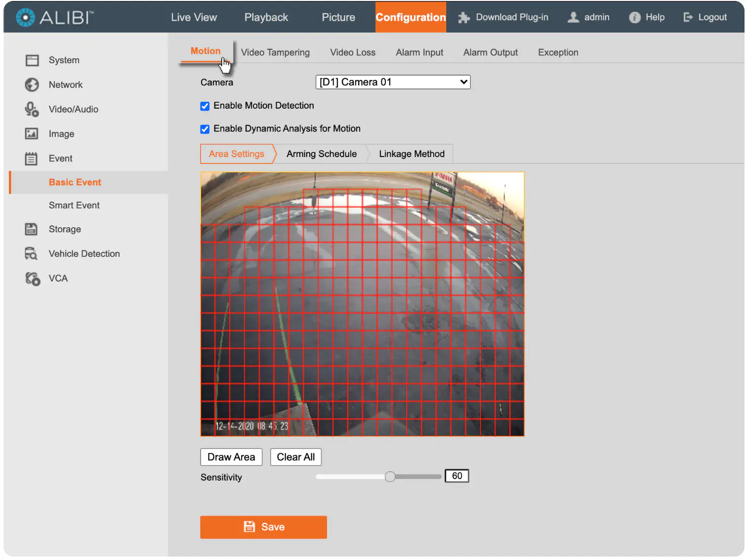Image resolution: width=747 pixels, height=560 pixels.
Task: Open VCA via its sidebar icon
Action: [x=33, y=279]
